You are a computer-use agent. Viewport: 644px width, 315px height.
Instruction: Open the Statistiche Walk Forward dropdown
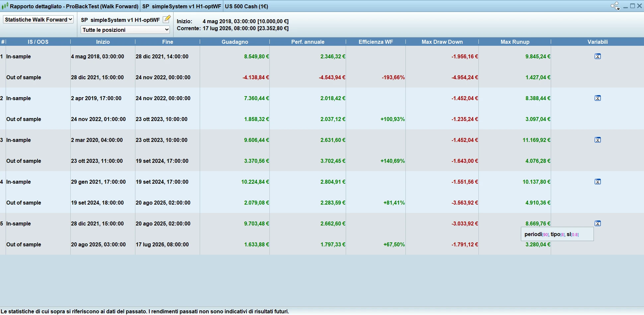tap(38, 20)
